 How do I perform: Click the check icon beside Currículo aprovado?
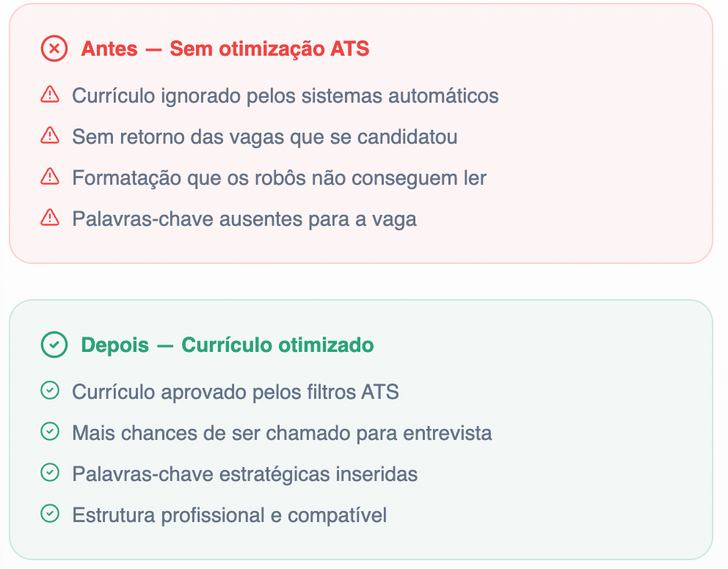tap(49, 391)
